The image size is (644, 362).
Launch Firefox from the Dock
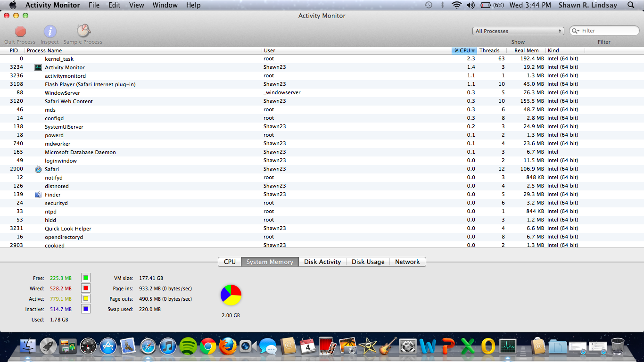tap(228, 346)
